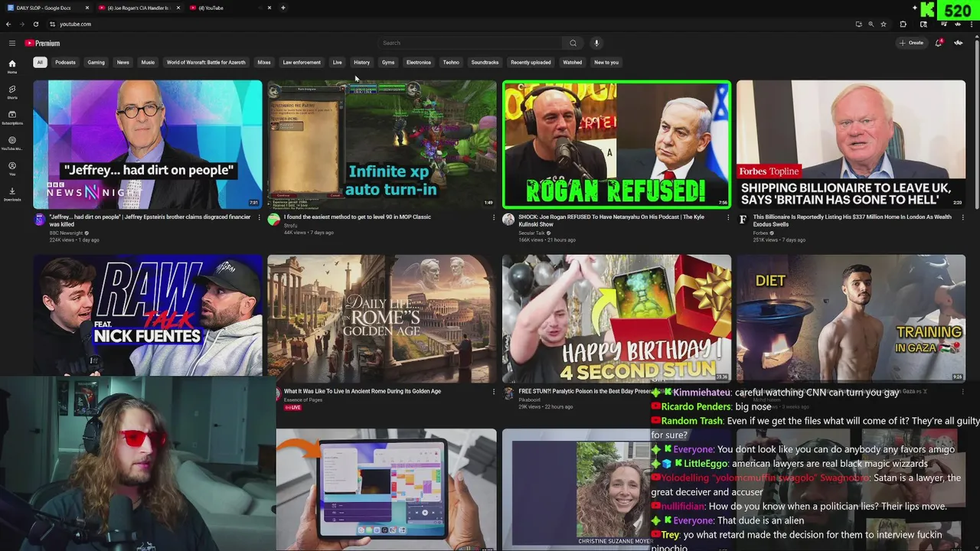Open options menu for MOP Classic video
Screen dimensions: 980x551
coord(493,217)
